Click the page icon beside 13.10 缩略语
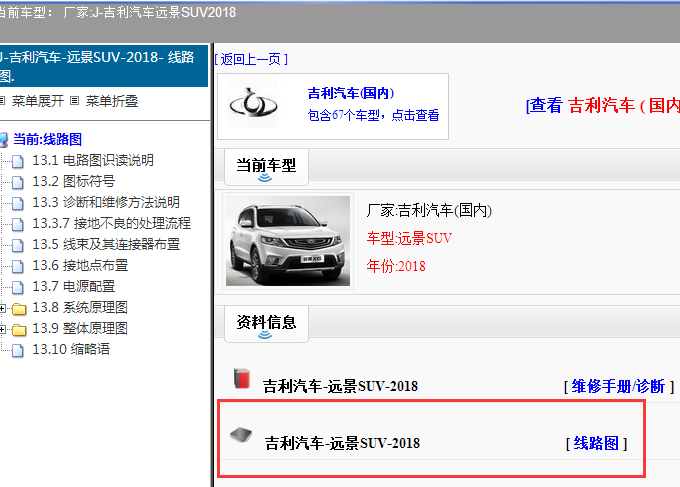The image size is (680, 487). tap(18, 350)
